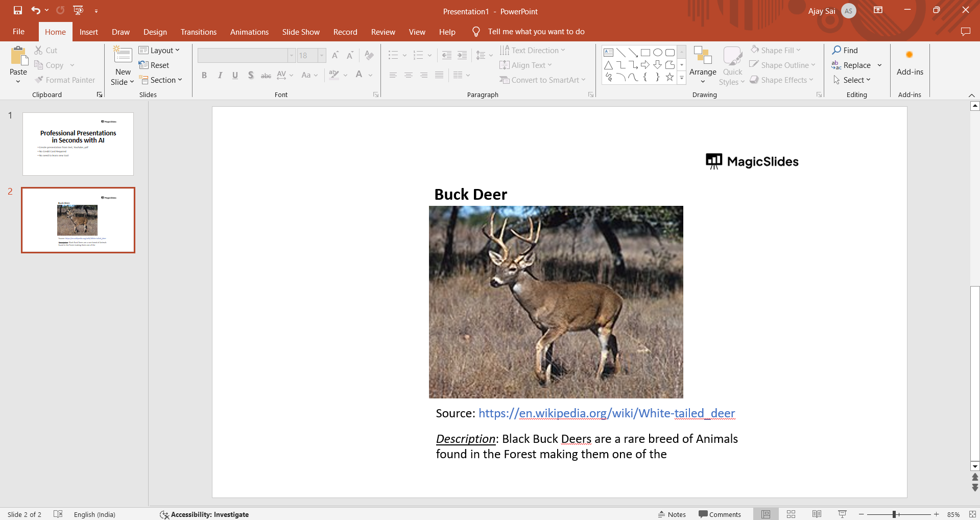Switch to Slide Sorter view
This screenshot has width=980, height=520.
tap(791, 514)
